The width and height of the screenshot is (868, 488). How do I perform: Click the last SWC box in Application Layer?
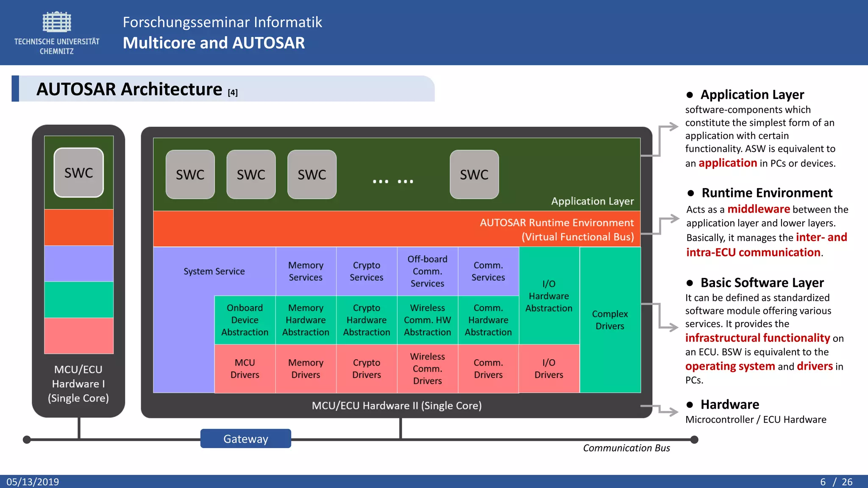[x=474, y=175]
